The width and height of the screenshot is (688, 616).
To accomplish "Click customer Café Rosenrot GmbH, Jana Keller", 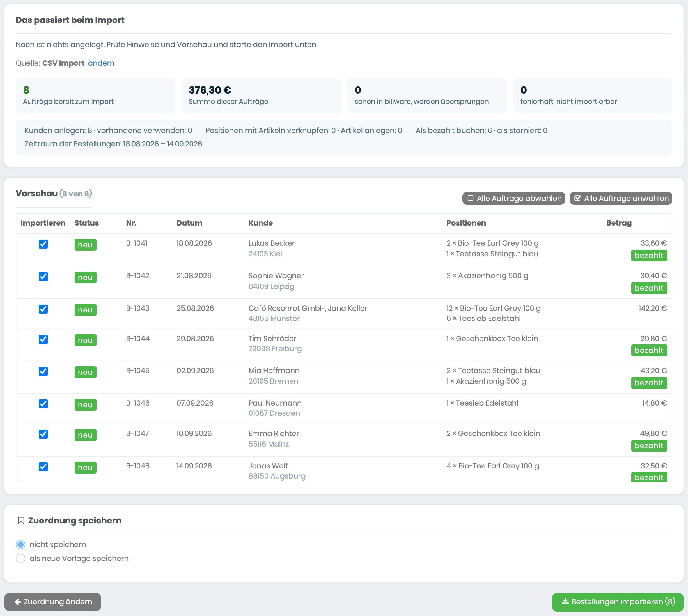I will [308, 308].
